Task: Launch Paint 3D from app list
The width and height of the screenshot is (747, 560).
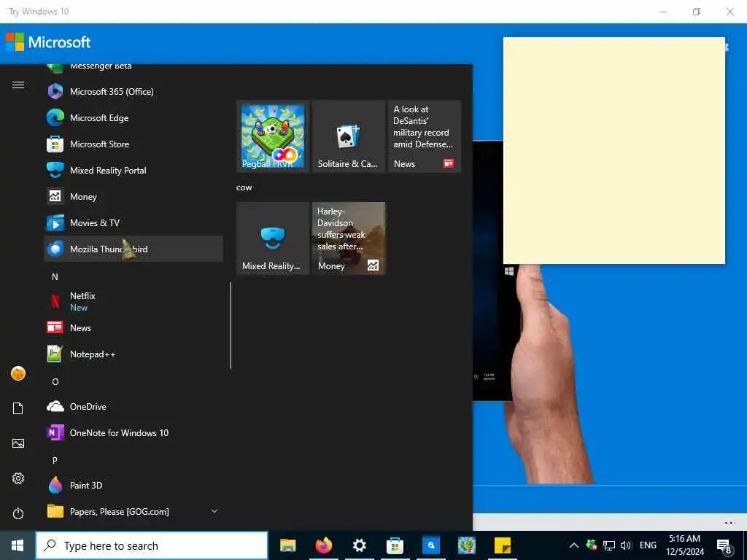Action: pyautogui.click(x=133, y=485)
